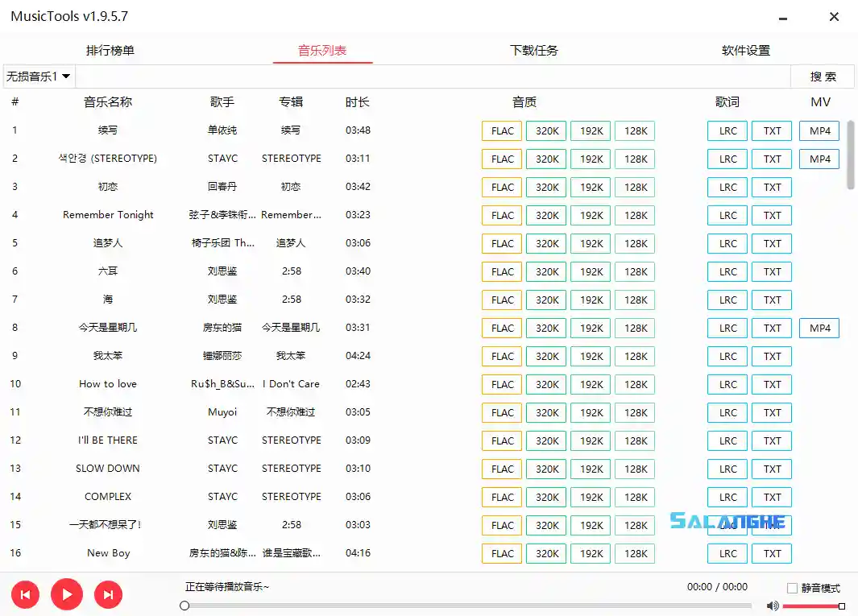Get LRC lyrics for 初恋
The height and width of the screenshot is (616, 858).
(727, 187)
